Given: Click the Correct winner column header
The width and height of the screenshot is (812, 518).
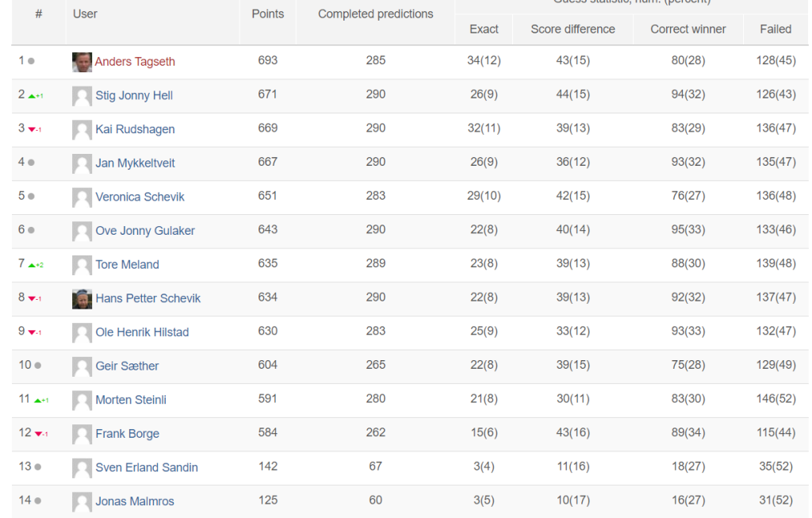Looking at the screenshot, I should click(688, 29).
